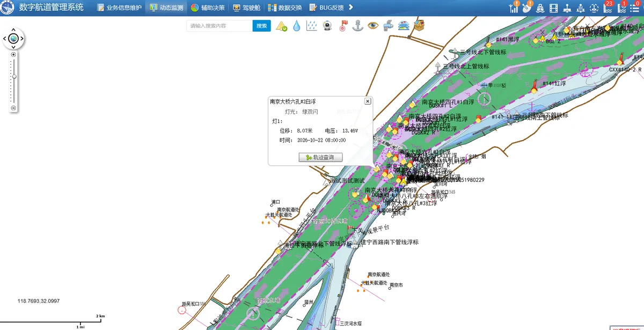The height and width of the screenshot is (330, 644).
Task: Expand more menu items with chevron arrow
Action: pos(351,8)
